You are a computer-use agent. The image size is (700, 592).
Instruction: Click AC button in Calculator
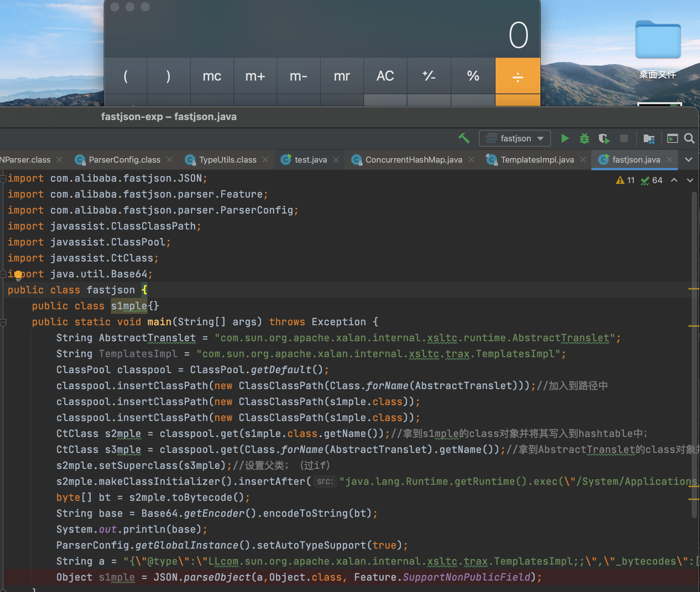[385, 76]
